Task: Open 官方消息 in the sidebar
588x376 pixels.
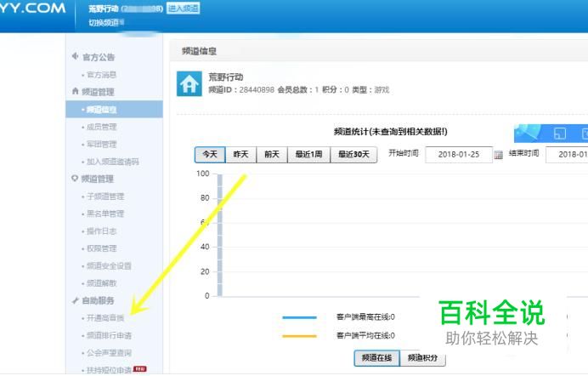Action: point(101,75)
